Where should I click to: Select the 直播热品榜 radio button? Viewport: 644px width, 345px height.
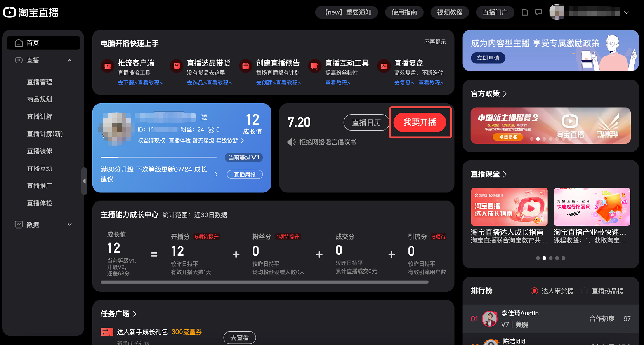(x=584, y=291)
